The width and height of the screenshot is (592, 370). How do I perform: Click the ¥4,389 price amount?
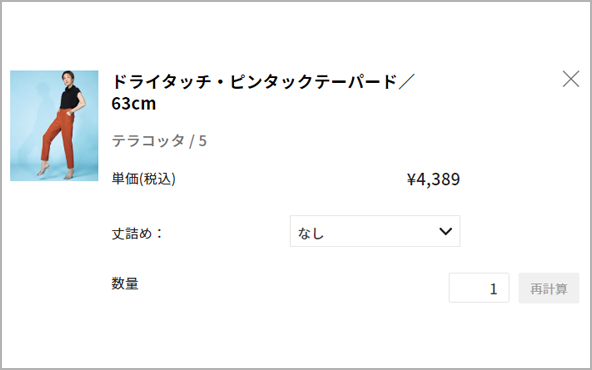(433, 179)
